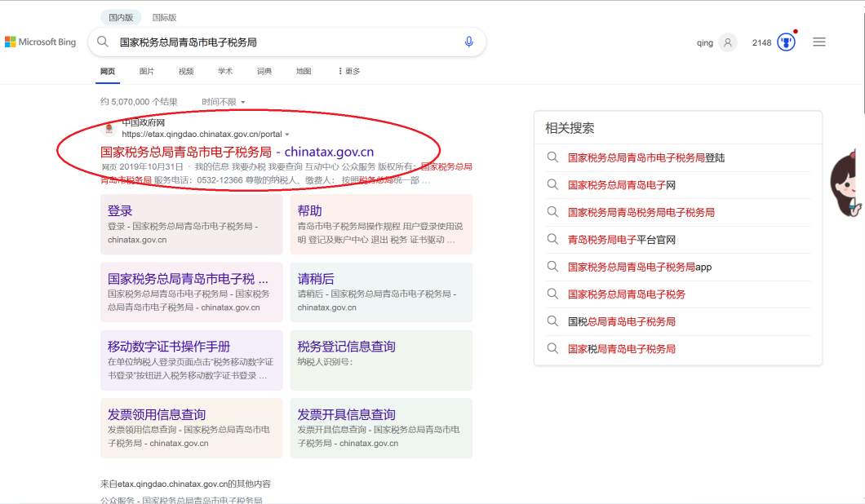Image resolution: width=865 pixels, height=504 pixels.
Task: Expand the 更多 search categories menu
Action: coord(348,72)
